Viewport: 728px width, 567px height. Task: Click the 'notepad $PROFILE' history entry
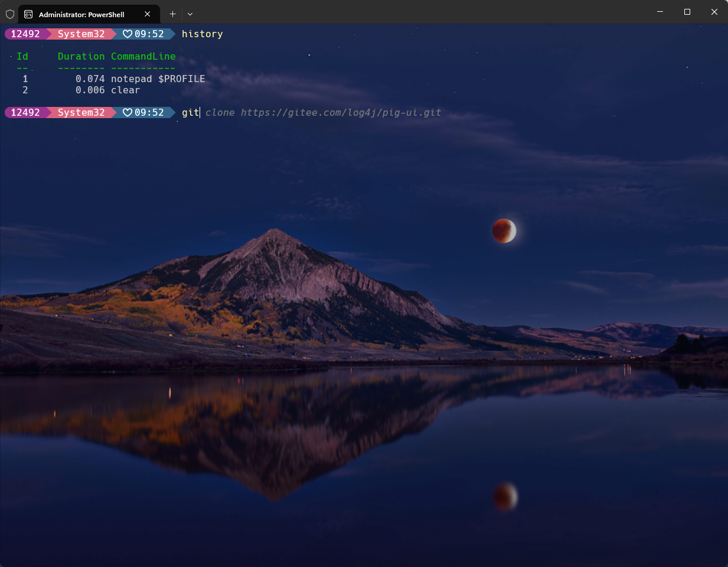158,79
